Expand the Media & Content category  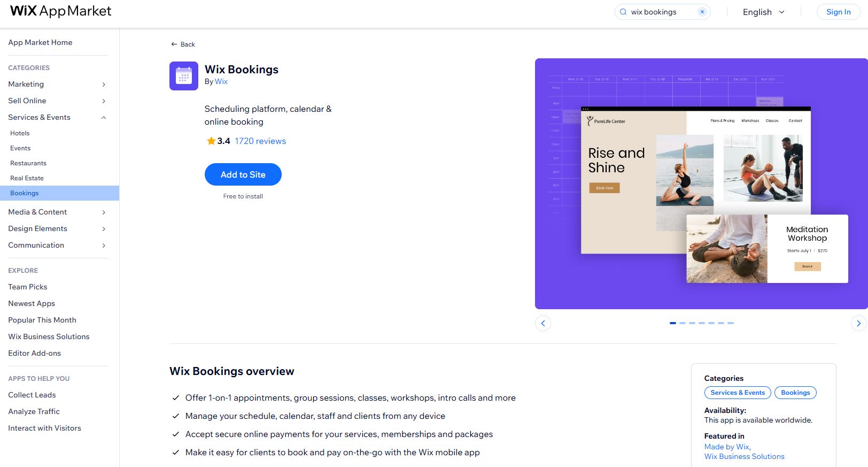104,212
